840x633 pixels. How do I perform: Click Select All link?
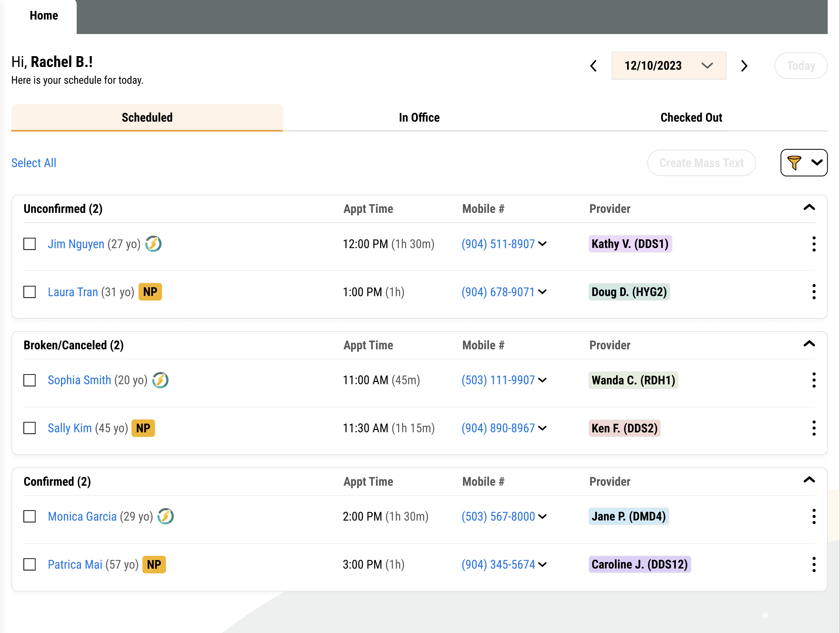[34, 162]
